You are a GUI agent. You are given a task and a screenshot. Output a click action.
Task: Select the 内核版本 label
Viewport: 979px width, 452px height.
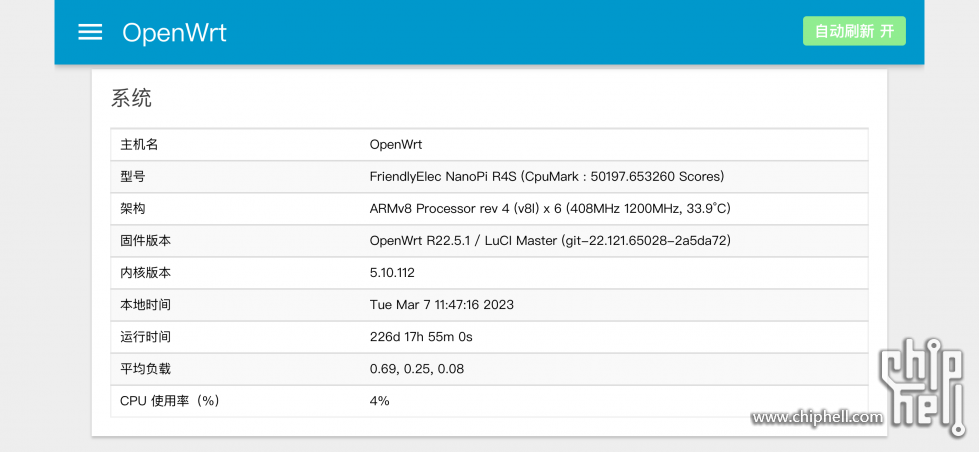click(145, 273)
